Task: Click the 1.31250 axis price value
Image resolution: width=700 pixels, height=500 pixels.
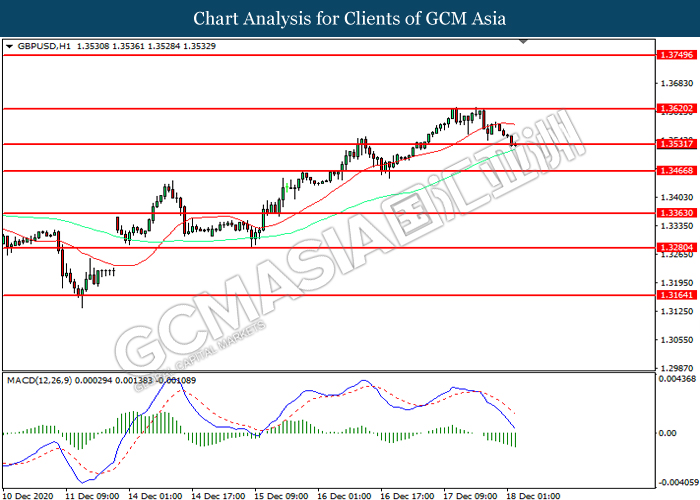Action: (x=677, y=311)
